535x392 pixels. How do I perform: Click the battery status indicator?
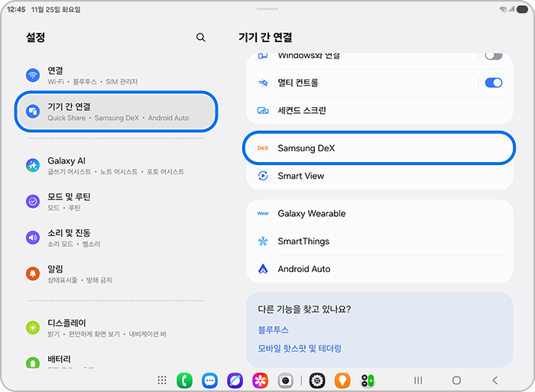click(x=522, y=10)
